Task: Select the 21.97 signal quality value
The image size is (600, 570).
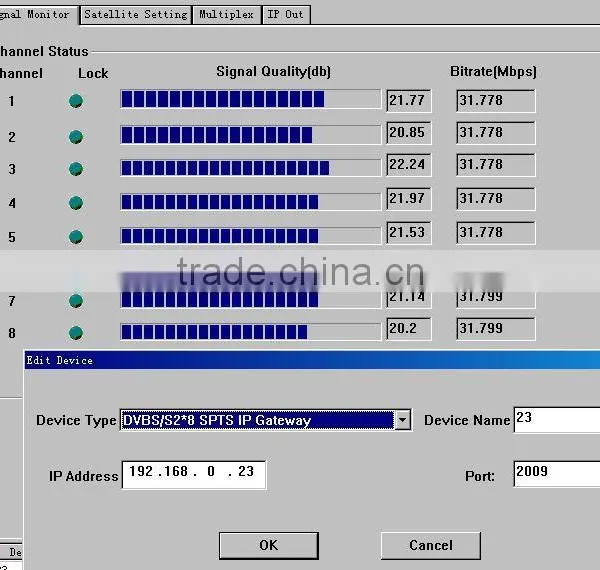Action: pyautogui.click(x=409, y=199)
